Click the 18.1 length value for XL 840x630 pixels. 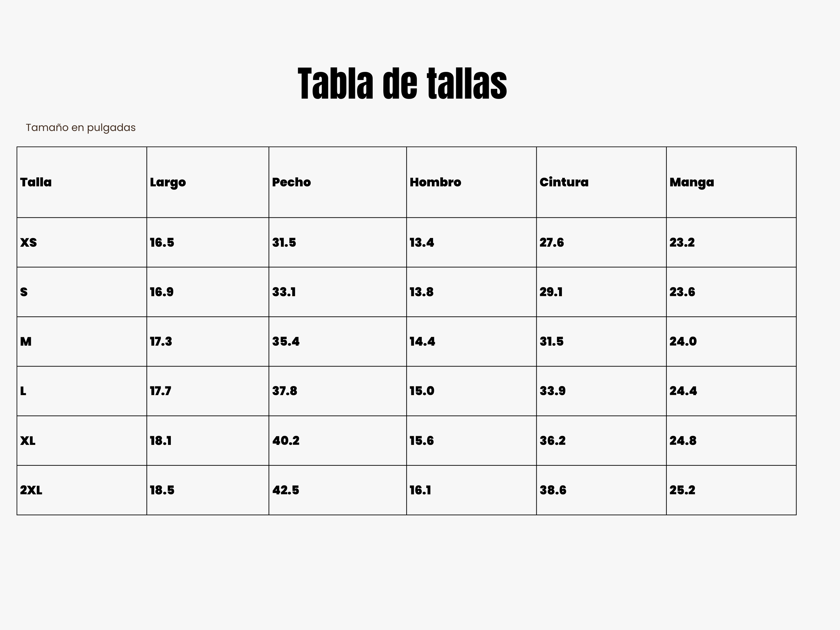[161, 441]
